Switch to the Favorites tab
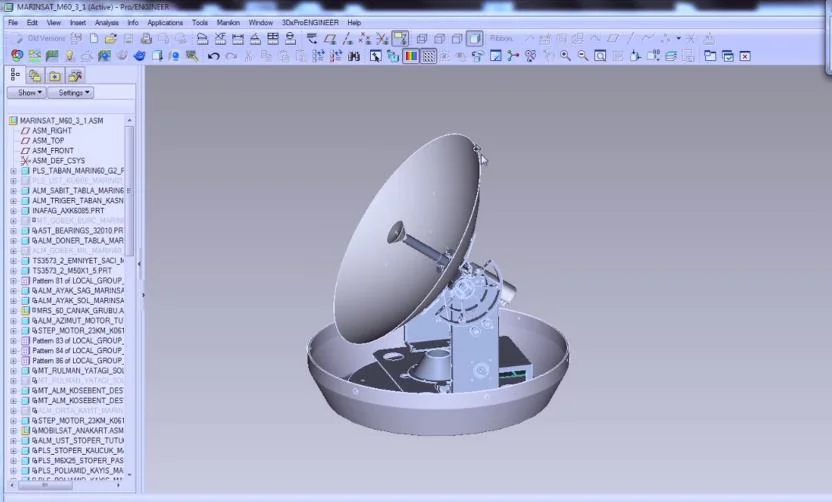Screen dimensions: 832x502 pyautogui.click(x=55, y=76)
